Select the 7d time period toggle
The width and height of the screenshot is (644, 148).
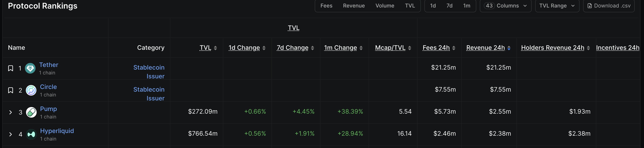point(449,6)
